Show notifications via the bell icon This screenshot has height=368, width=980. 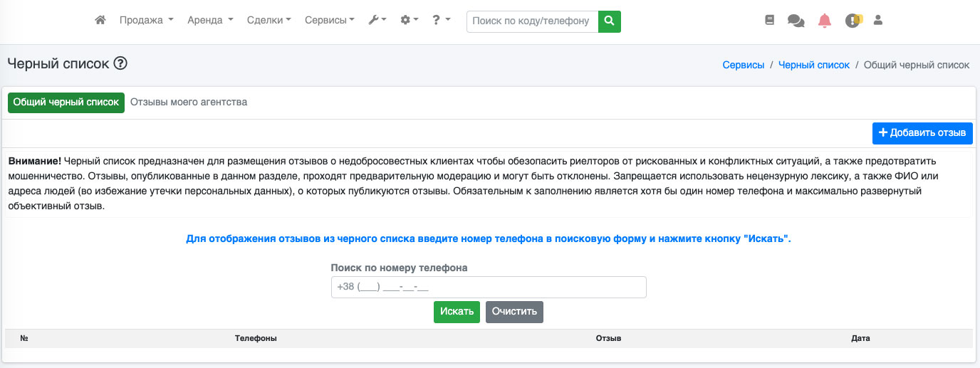click(x=824, y=21)
